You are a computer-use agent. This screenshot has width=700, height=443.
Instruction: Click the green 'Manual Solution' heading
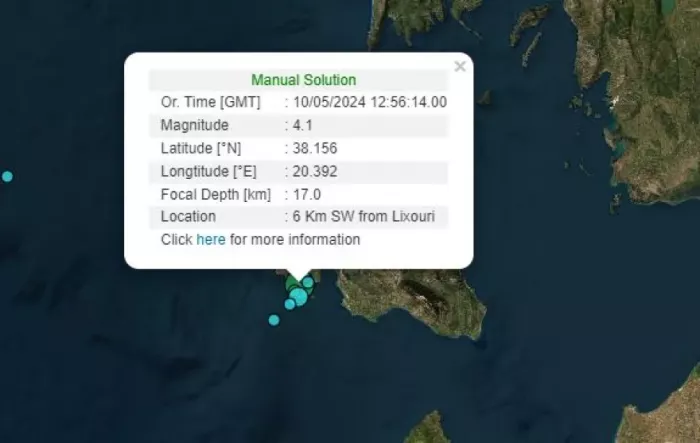pos(303,80)
